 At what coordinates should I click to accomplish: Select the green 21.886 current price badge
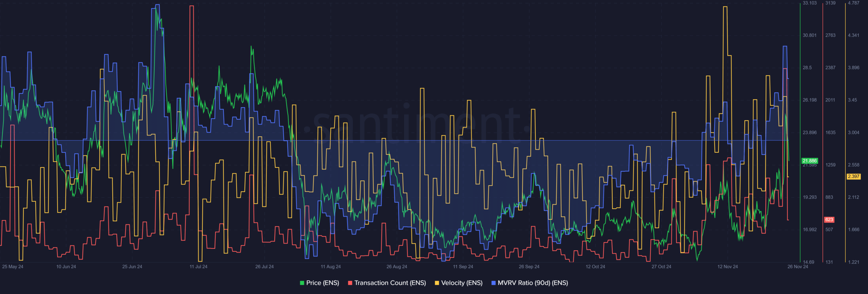[810, 161]
